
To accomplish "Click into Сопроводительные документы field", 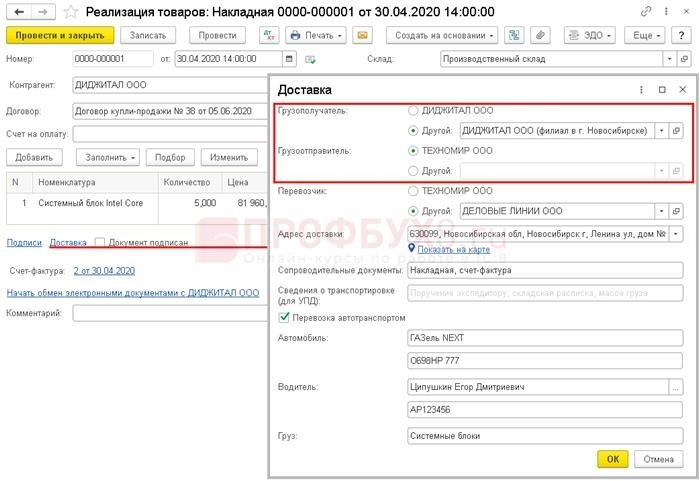I will tap(545, 270).
